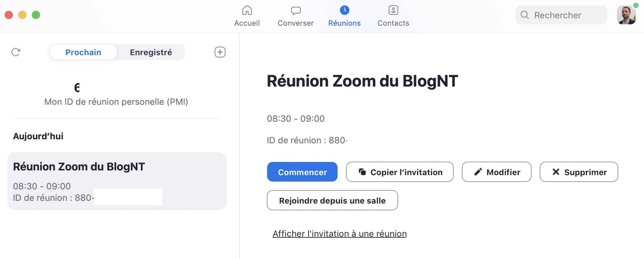Click the copy icon inside Copier l'invitation
Image resolution: width=644 pixels, height=259 pixels.
[362, 172]
